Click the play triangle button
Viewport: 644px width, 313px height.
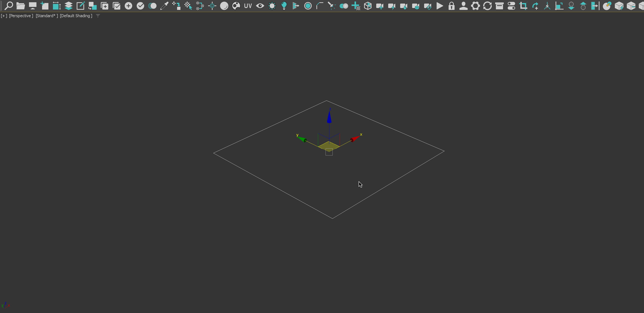point(440,5)
